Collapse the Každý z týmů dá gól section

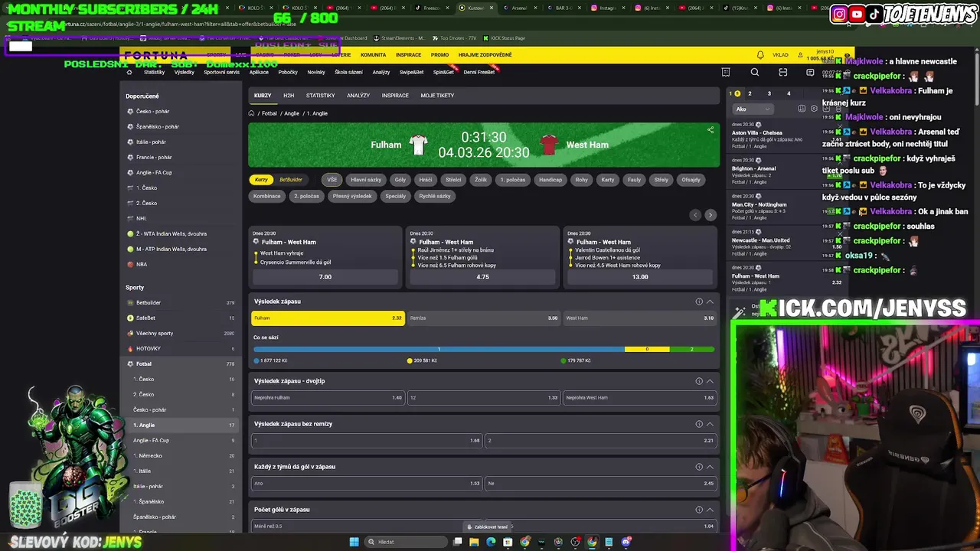click(710, 467)
